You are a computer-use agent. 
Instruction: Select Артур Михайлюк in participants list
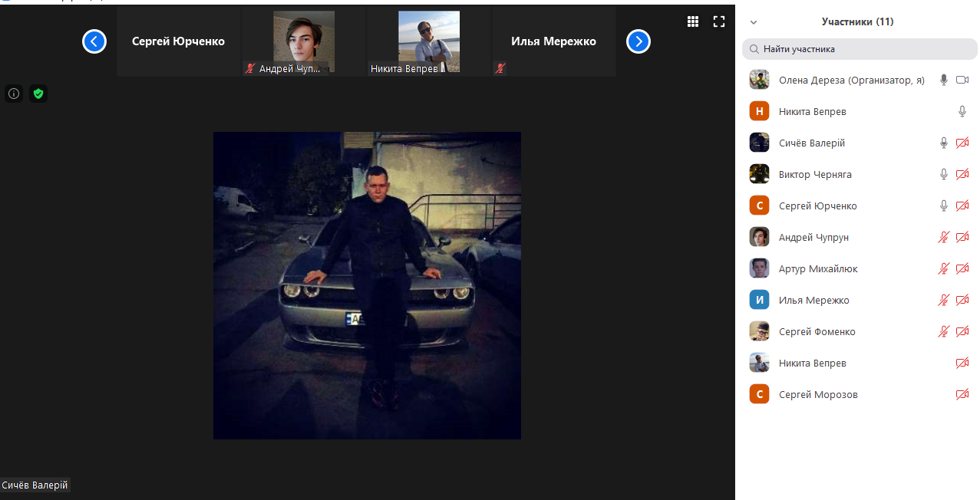coord(818,268)
